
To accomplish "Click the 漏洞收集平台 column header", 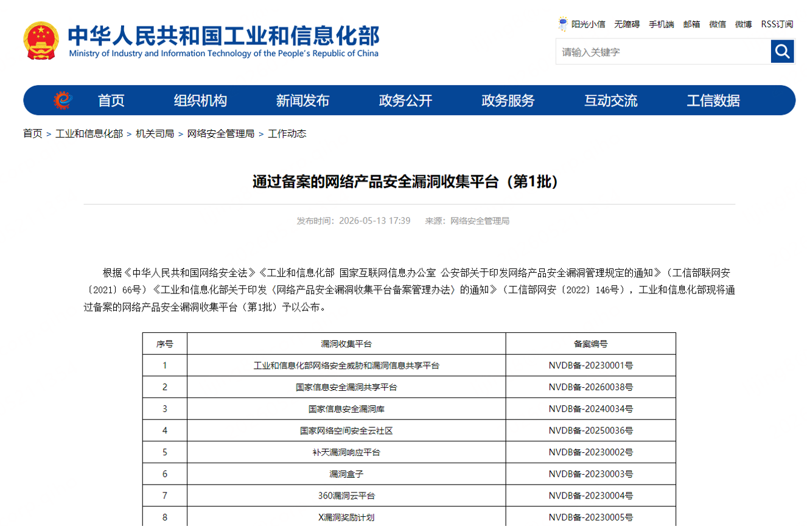I will tap(346, 344).
